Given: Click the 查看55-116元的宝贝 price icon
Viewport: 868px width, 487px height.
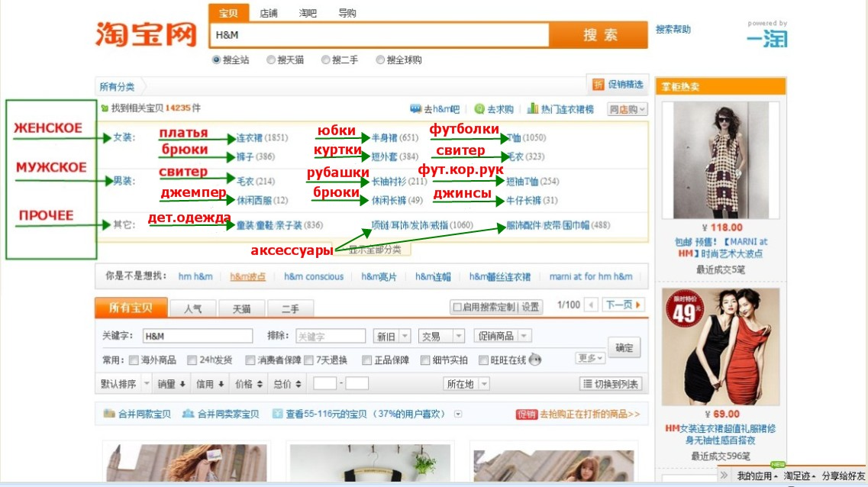Looking at the screenshot, I should [x=277, y=414].
